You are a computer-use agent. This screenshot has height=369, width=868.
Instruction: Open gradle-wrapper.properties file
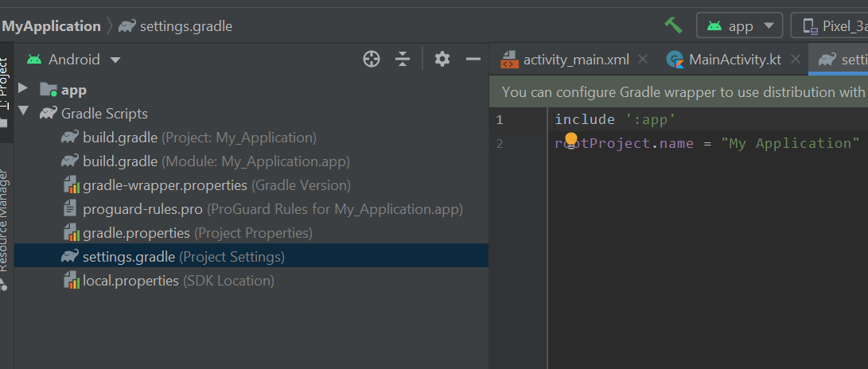tap(165, 185)
